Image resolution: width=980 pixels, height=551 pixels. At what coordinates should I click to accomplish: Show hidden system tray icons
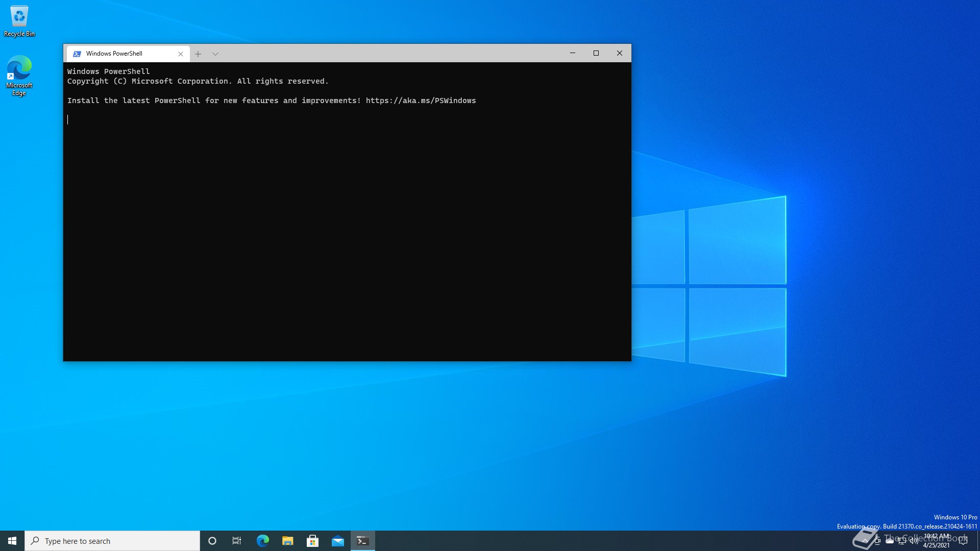[x=865, y=541]
